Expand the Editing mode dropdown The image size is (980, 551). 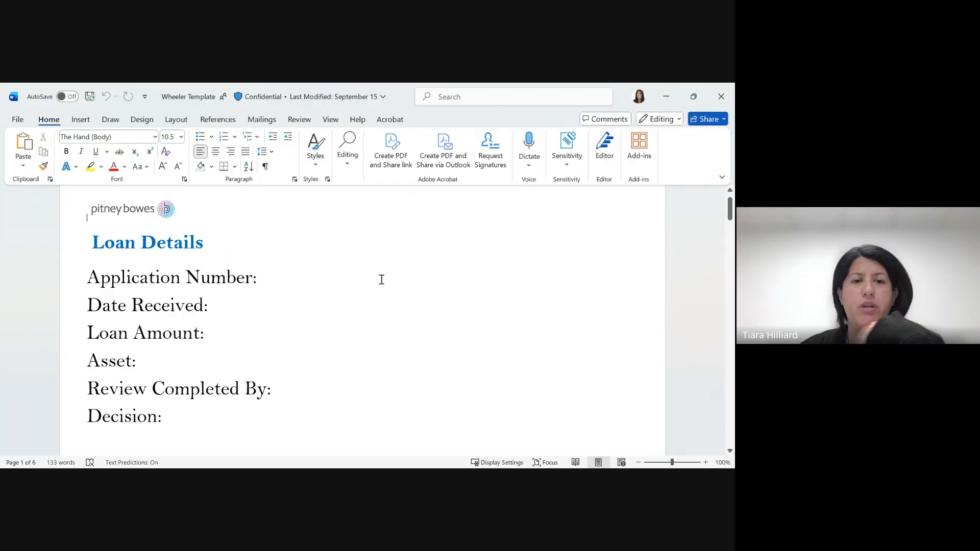pos(659,119)
